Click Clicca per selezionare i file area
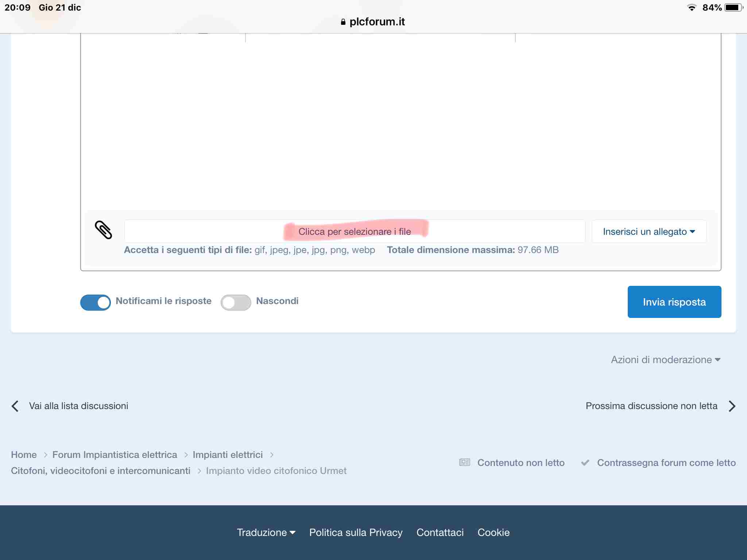The width and height of the screenshot is (747, 560). (355, 232)
